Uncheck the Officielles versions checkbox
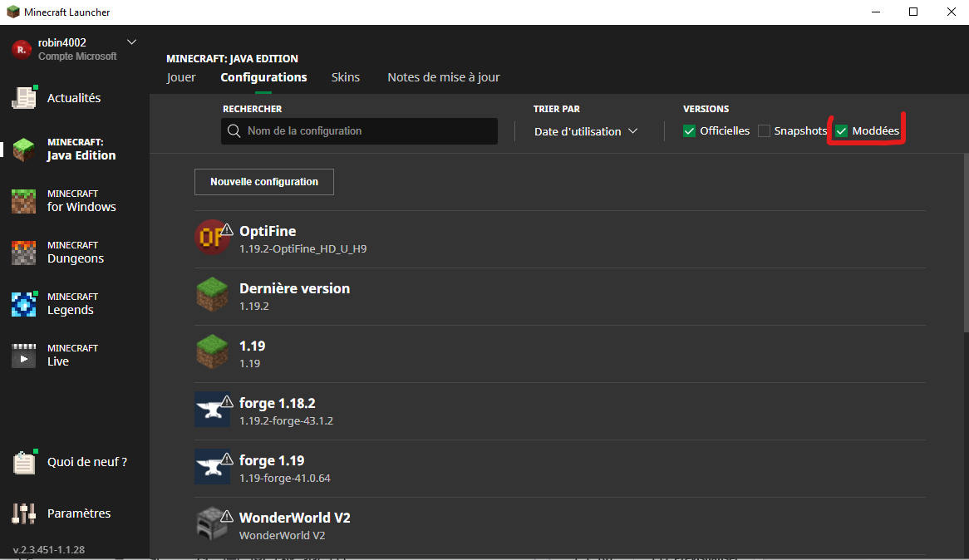 pos(689,131)
